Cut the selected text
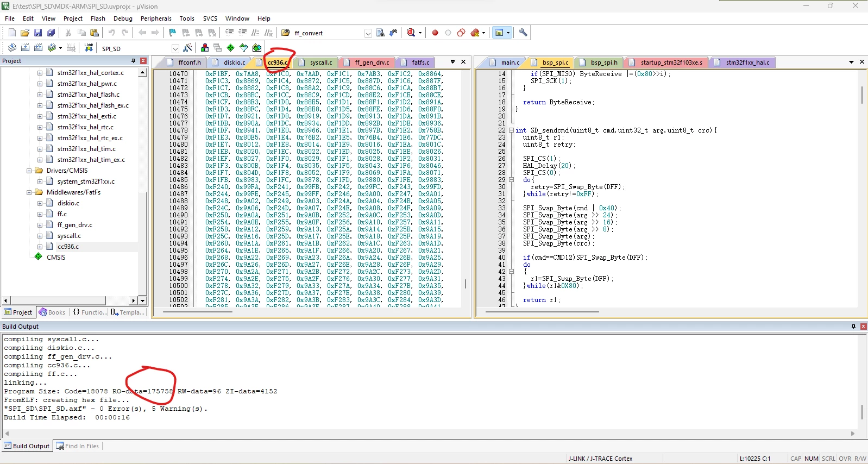Image resolution: width=868 pixels, height=464 pixels. pyautogui.click(x=68, y=33)
